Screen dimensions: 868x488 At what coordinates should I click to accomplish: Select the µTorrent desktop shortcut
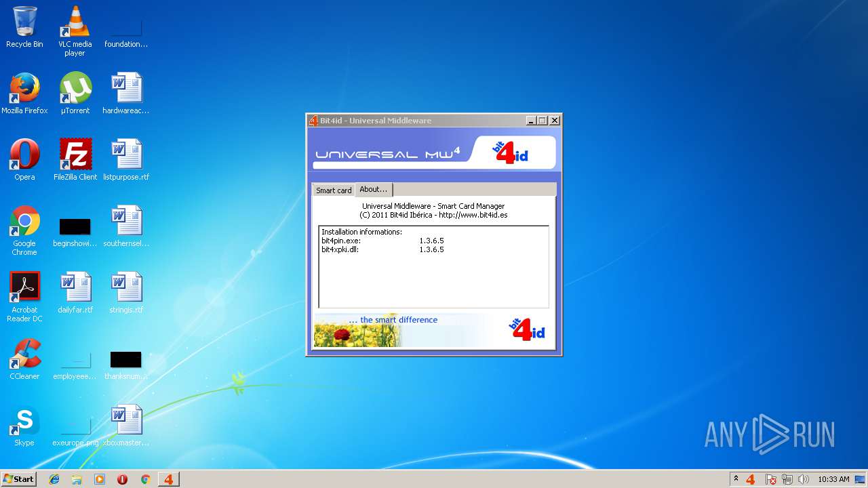(x=75, y=94)
